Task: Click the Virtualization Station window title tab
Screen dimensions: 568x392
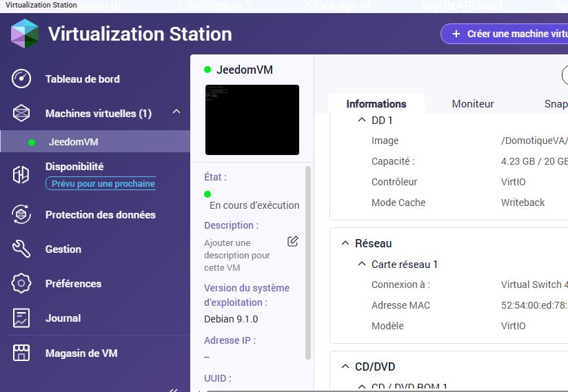Action: tap(41, 5)
